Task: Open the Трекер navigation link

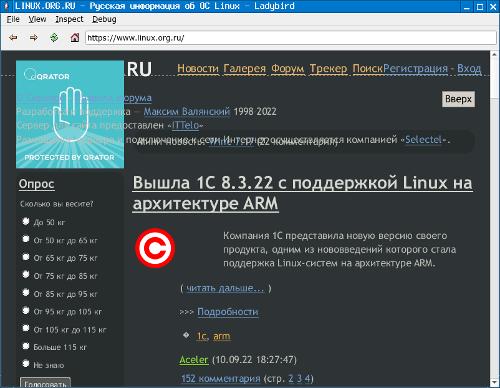Action: coord(328,68)
